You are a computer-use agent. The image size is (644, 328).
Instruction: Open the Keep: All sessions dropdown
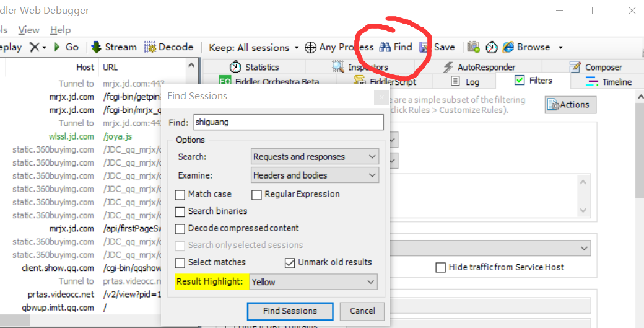[x=254, y=47]
